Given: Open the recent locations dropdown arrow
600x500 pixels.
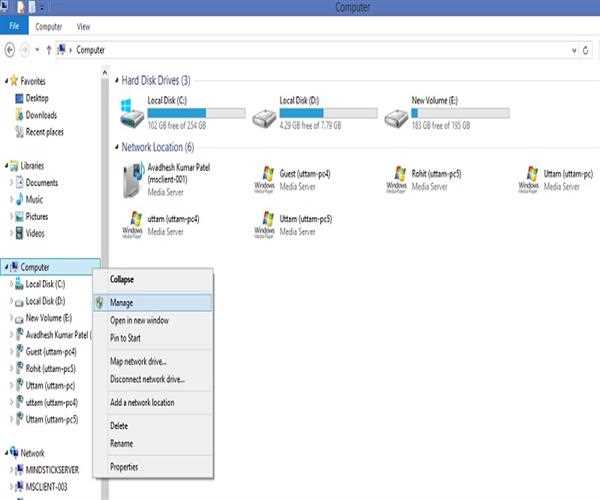Looking at the screenshot, I should [37, 50].
